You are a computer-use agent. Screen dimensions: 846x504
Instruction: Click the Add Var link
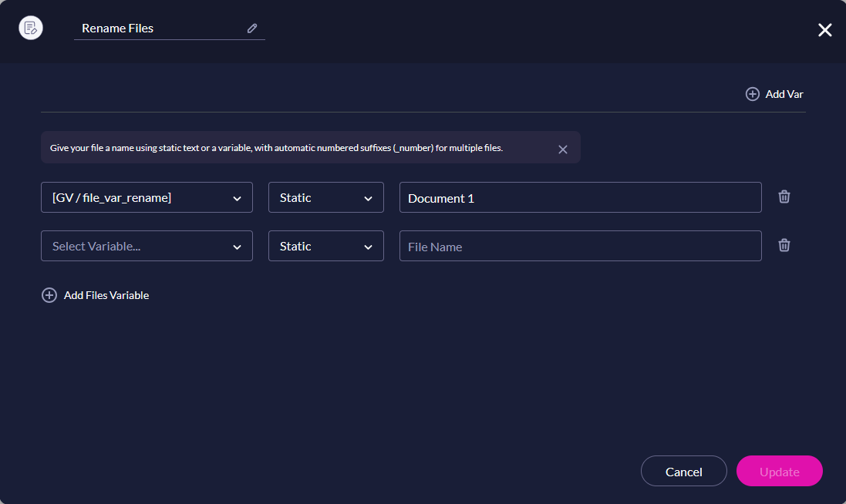point(784,93)
